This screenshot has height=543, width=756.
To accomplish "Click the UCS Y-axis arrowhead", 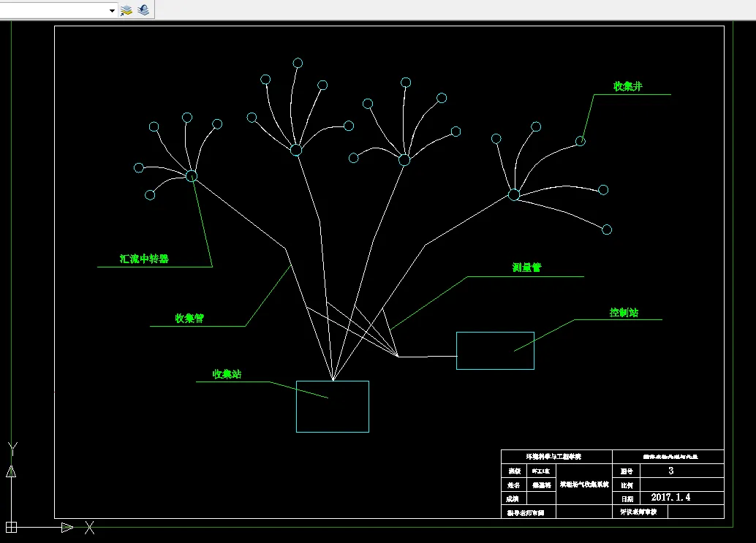I will [11, 471].
